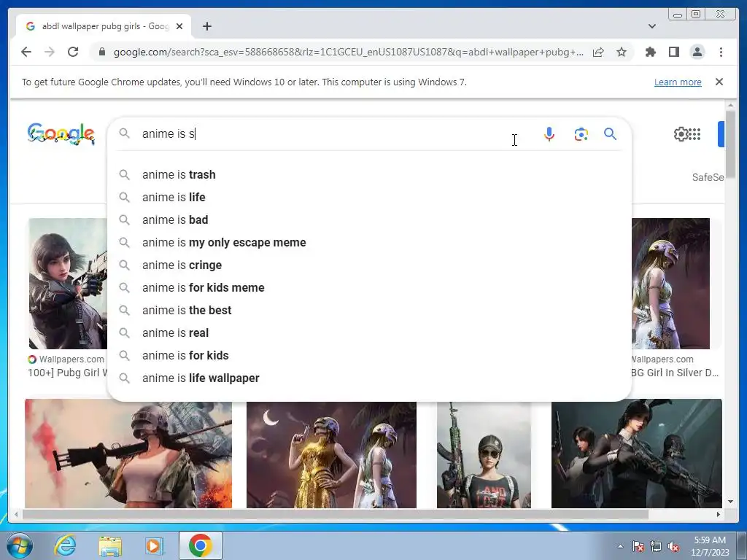Open the taskbar clock and date

[x=710, y=546]
